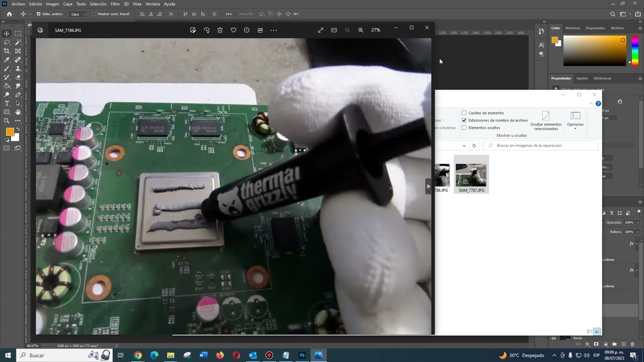This screenshot has width=644, height=362.
Task: Activate the Zoom tool in toolbar
Action: click(7, 121)
